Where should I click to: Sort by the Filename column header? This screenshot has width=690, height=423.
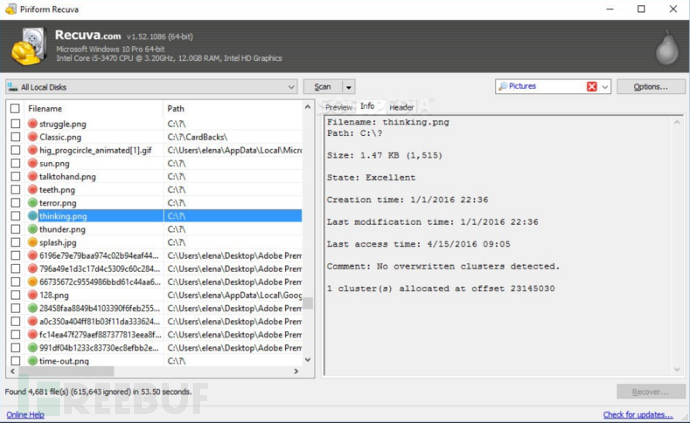(45, 108)
